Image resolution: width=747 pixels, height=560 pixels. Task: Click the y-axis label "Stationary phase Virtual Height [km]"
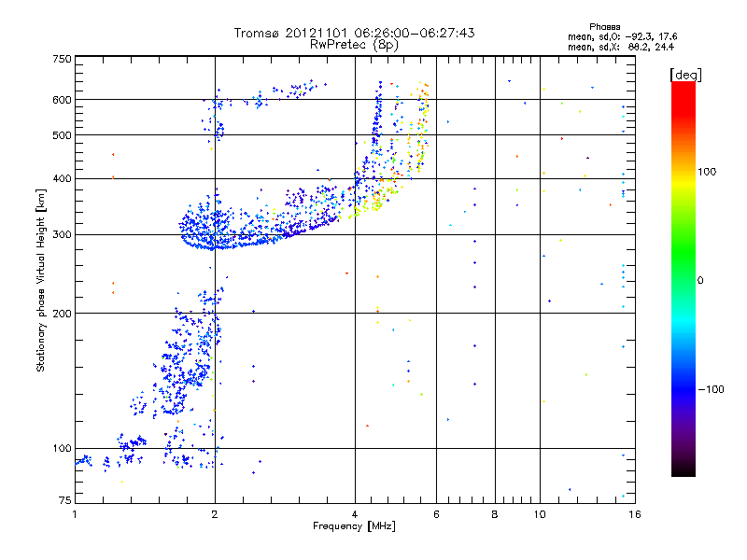[41, 280]
